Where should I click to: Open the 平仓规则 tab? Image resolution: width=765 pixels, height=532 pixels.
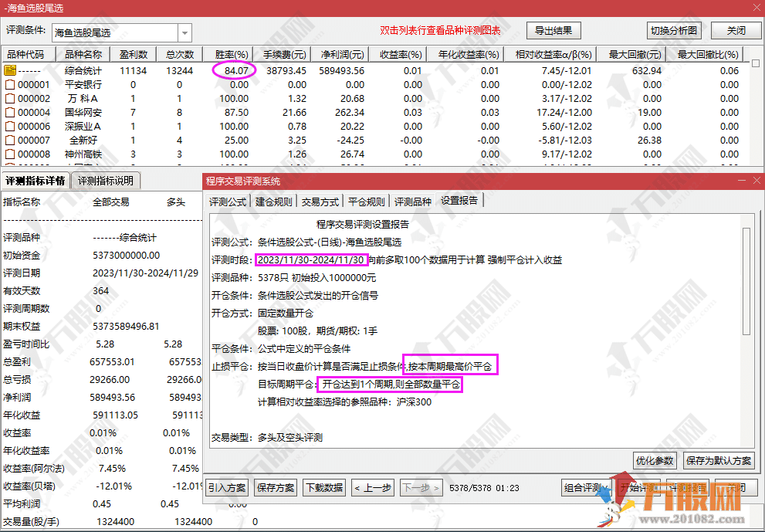pyautogui.click(x=367, y=202)
